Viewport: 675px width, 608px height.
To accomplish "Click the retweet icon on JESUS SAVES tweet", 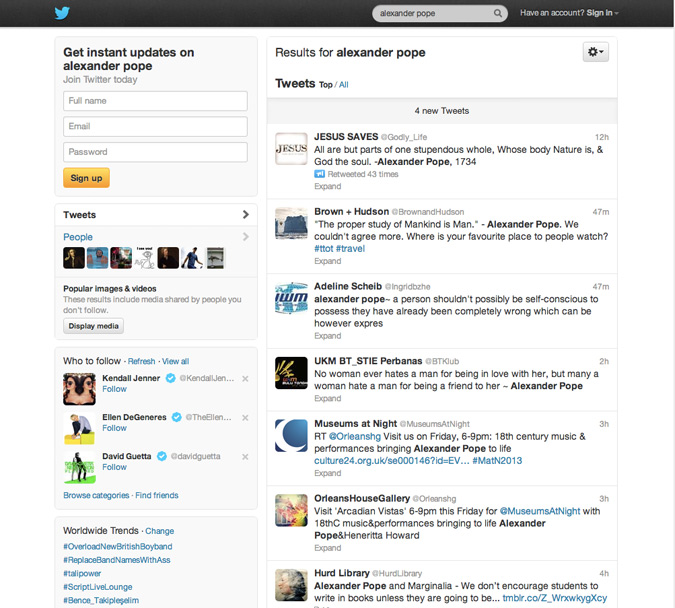I will 319,174.
